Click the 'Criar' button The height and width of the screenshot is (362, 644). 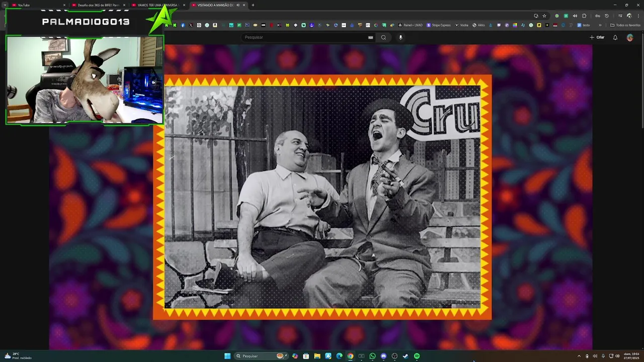point(597,37)
